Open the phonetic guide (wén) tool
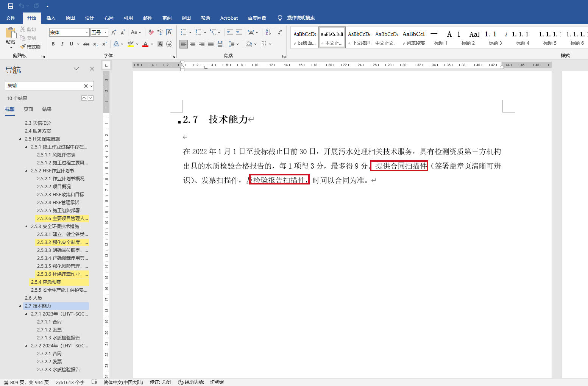Viewport: 588px width, 386px height. [160, 32]
